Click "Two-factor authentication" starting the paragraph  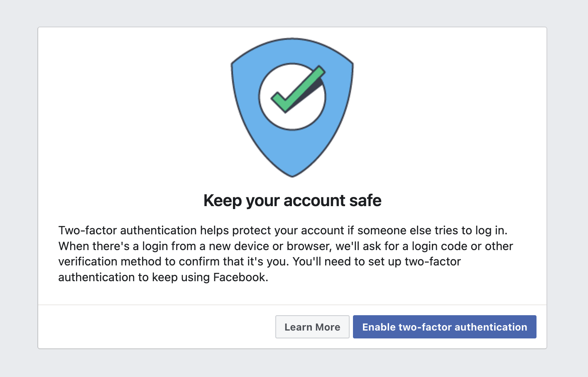(127, 230)
